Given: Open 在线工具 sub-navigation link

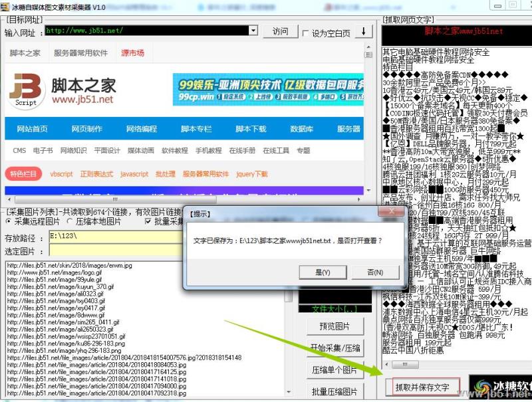Looking at the screenshot, I should point(276,150).
